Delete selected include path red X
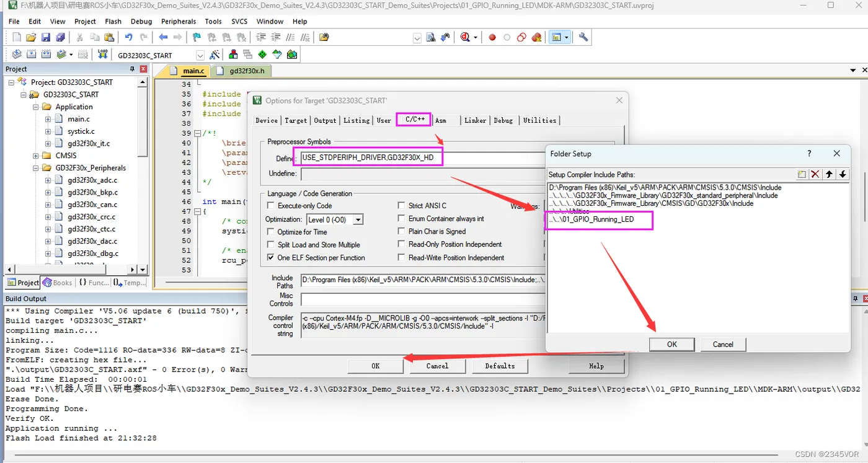Screen dimensions: 868x463 pyautogui.click(x=815, y=174)
